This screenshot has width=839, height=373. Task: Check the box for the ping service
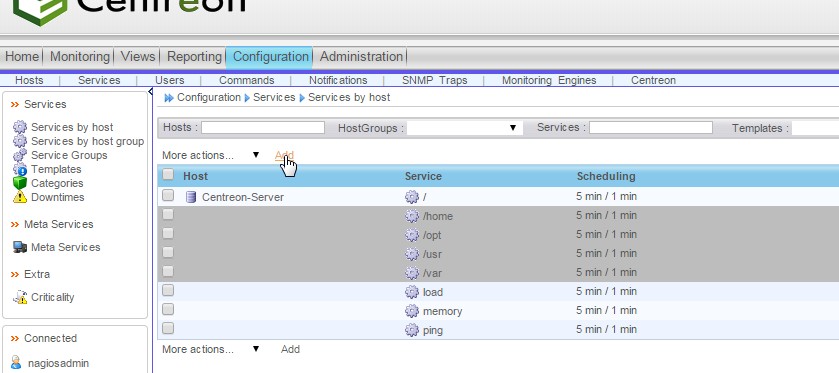coord(168,328)
